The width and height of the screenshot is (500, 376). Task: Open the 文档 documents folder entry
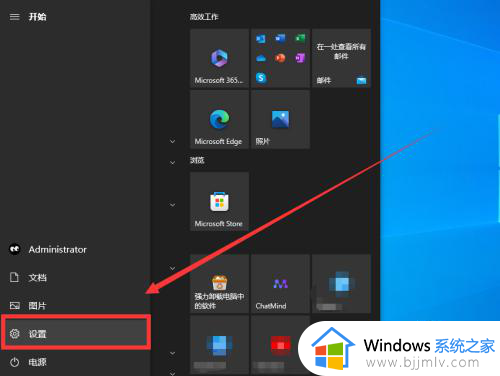(x=75, y=277)
